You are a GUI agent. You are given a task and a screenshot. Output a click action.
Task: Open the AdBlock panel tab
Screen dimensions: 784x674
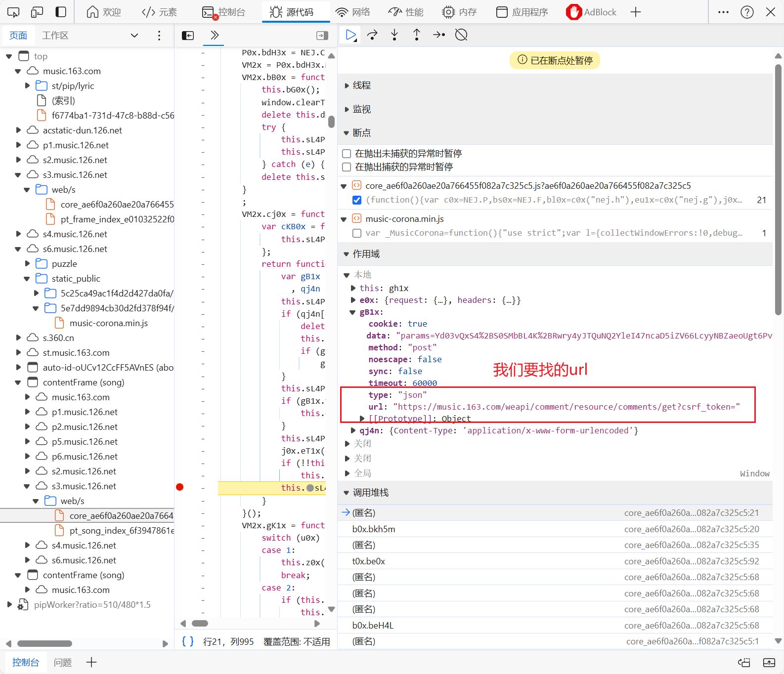click(591, 12)
